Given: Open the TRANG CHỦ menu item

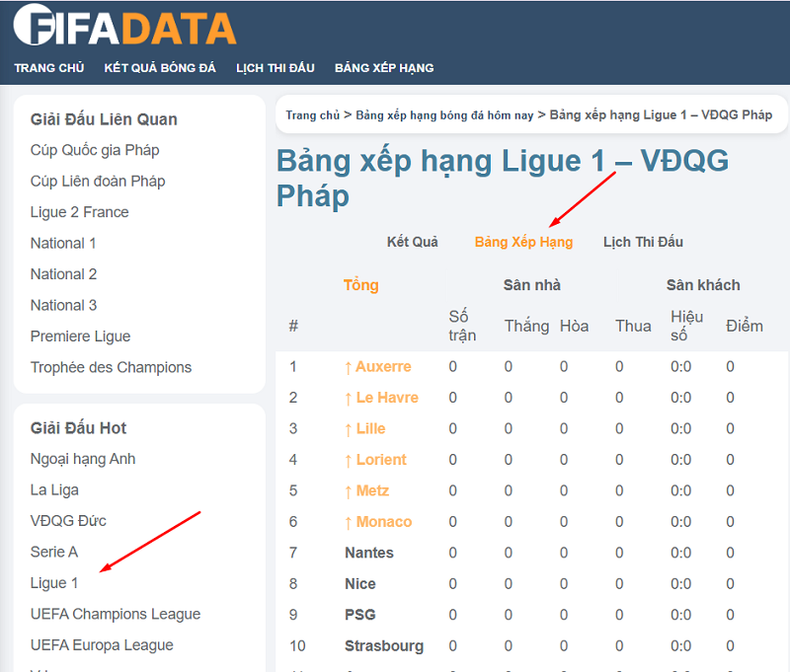Looking at the screenshot, I should 49,68.
